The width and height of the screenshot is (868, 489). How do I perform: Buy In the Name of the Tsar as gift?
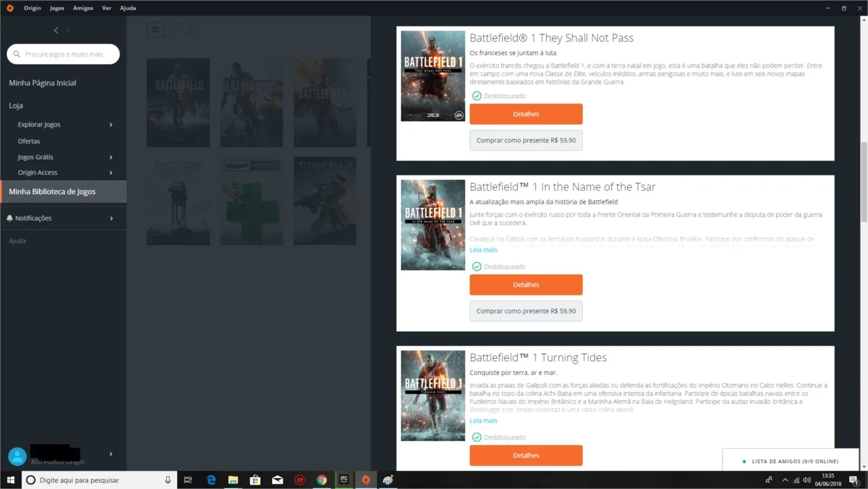526,311
